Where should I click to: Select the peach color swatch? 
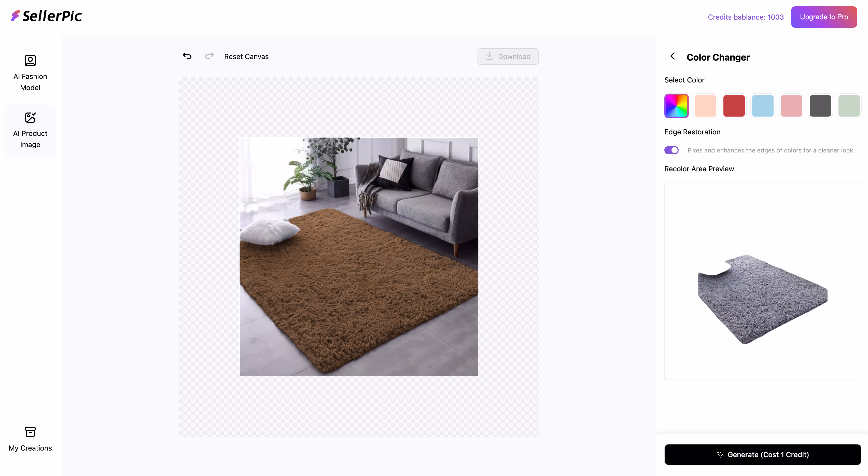point(705,106)
